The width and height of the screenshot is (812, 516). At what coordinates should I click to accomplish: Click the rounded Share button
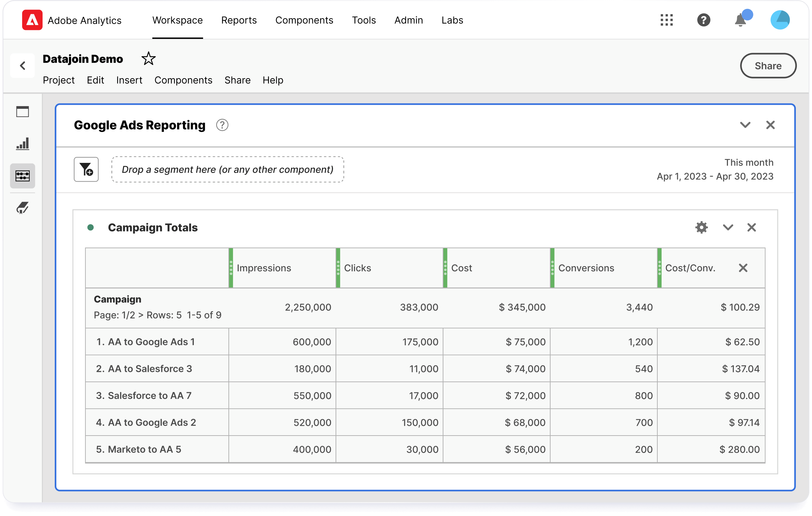click(x=768, y=66)
